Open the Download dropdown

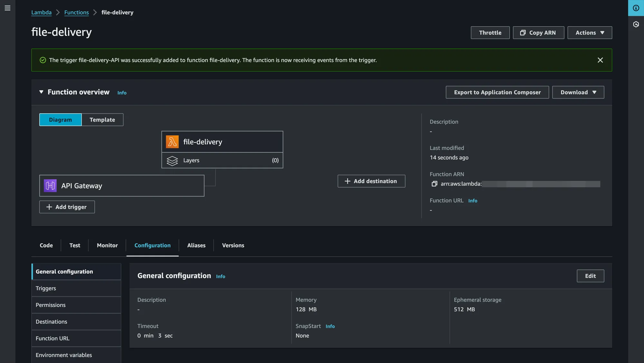578,92
